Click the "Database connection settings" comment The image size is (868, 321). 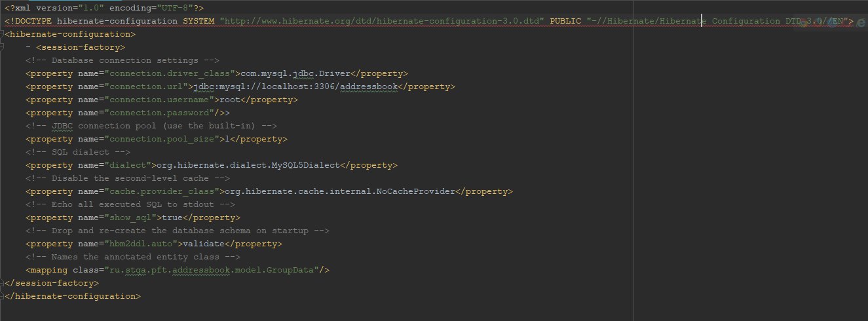[x=123, y=60]
